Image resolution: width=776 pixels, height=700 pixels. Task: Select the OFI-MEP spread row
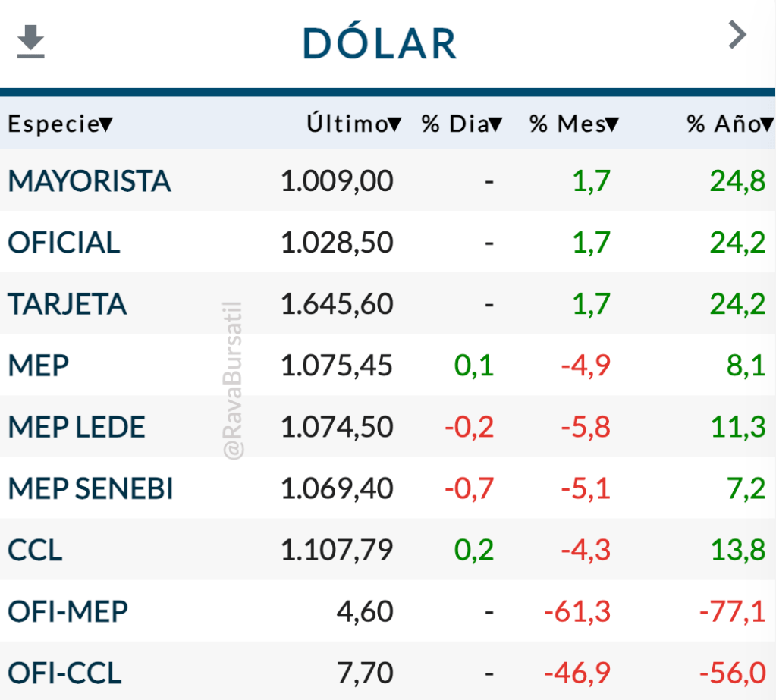tap(68, 611)
